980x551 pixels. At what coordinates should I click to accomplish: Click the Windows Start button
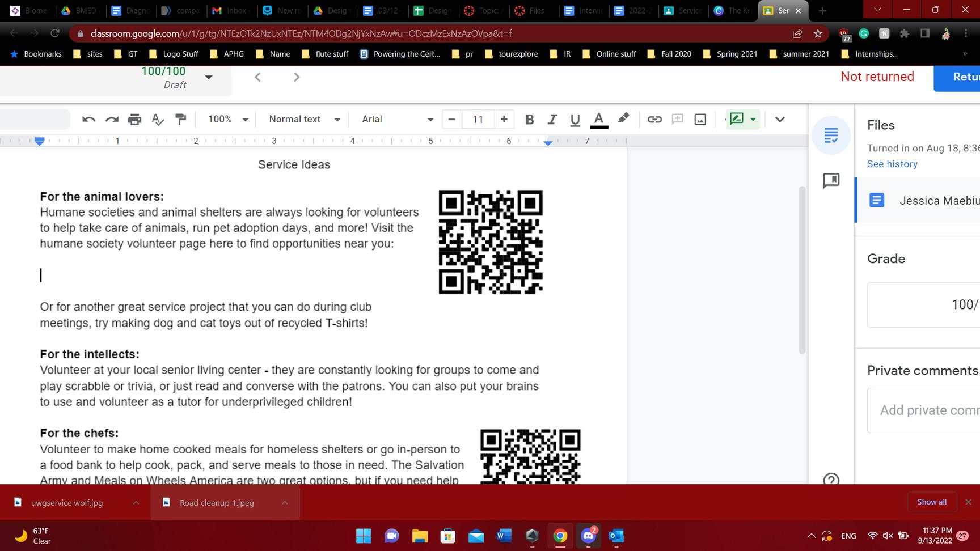tap(364, 535)
